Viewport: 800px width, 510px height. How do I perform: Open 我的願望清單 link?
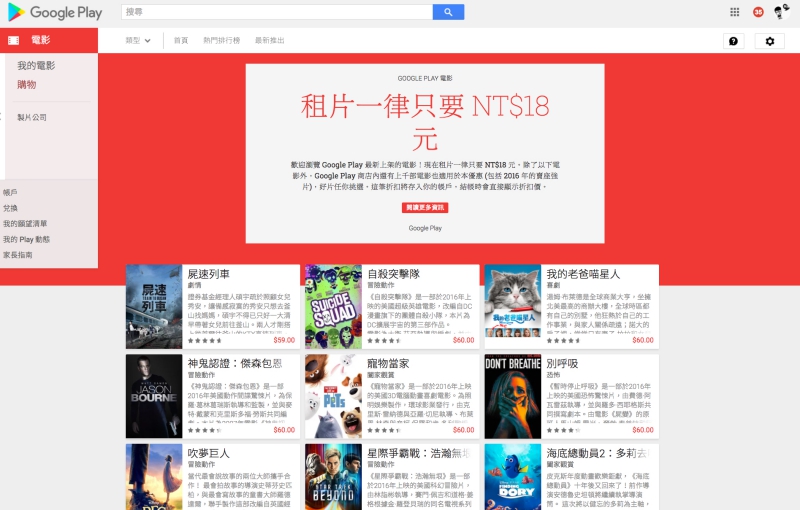click(24, 223)
